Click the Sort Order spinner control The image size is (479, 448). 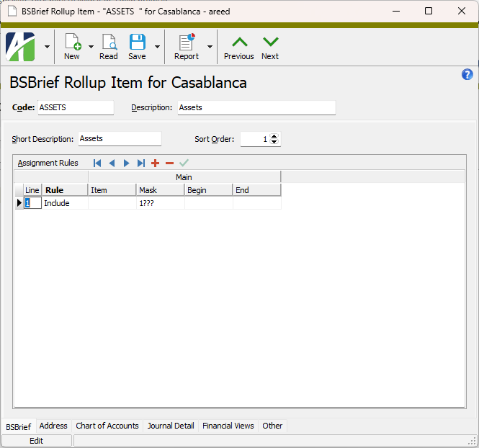point(274,139)
